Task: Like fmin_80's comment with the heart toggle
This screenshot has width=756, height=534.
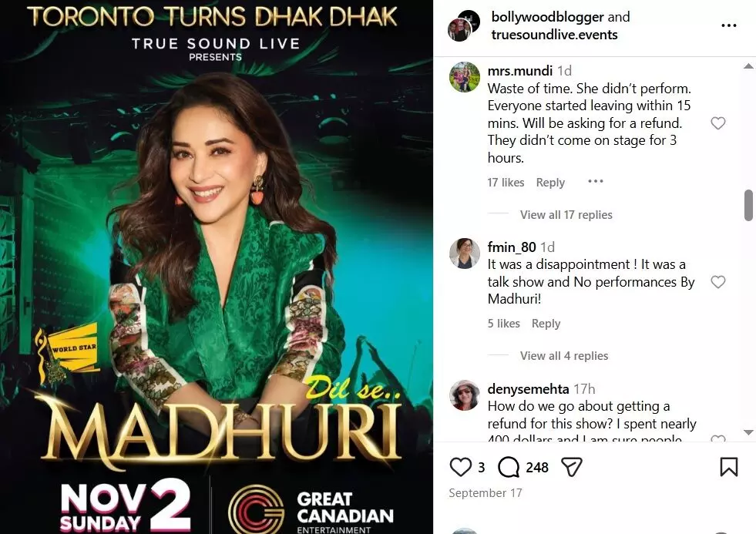Action: [x=718, y=282]
